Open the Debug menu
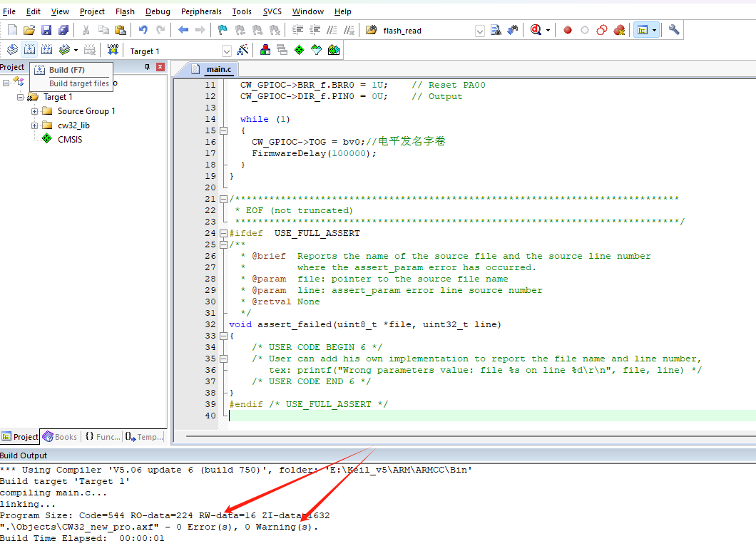Screen dimensions: 756x546 (158, 11)
